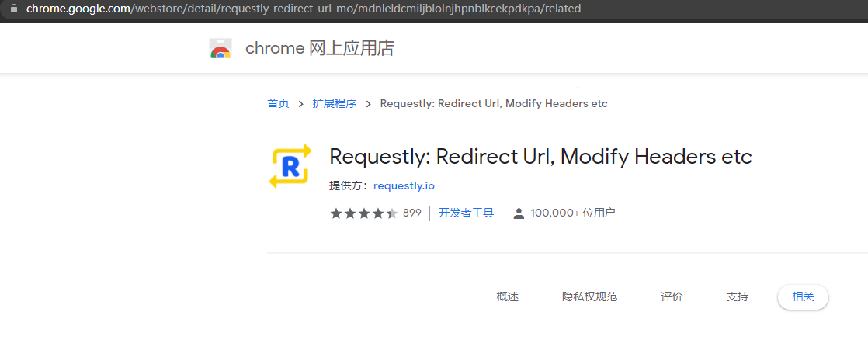868x343 pixels.
Task: Click breadcrumb text Requestly: Redirect Url, Modify Headers etc
Action: (494, 103)
